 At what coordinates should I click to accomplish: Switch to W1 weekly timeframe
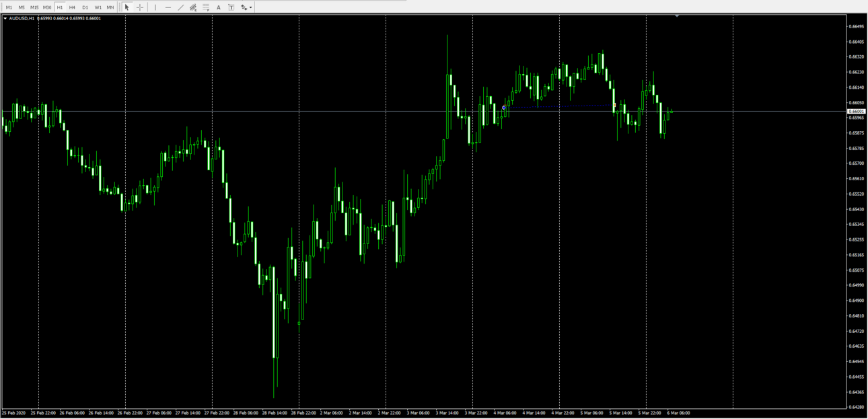[98, 7]
